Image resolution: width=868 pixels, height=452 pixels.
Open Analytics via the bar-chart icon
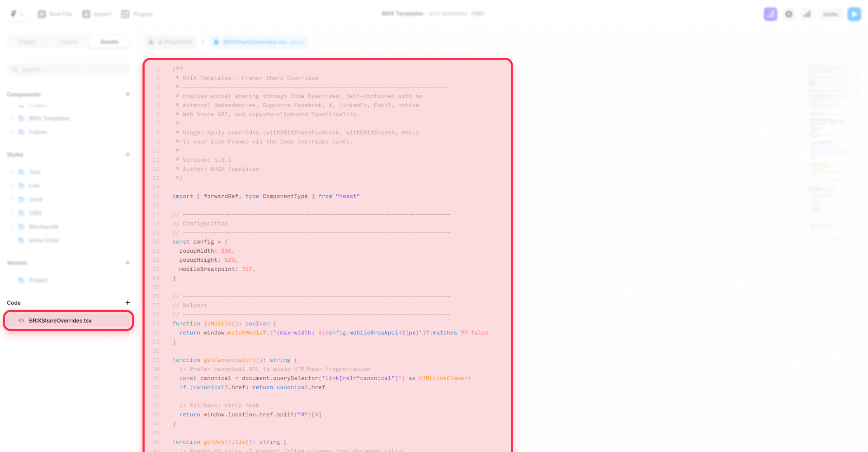807,14
